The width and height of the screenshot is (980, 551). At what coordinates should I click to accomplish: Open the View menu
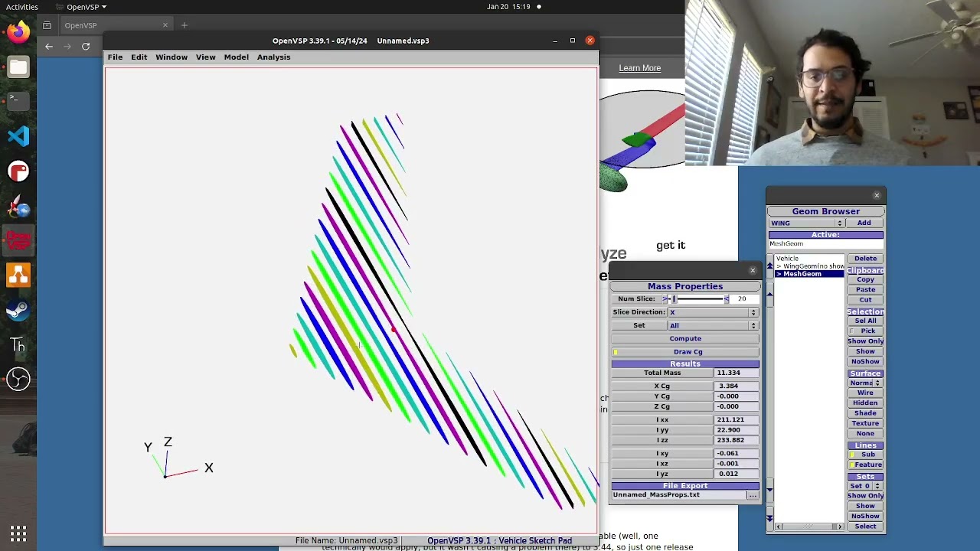205,57
